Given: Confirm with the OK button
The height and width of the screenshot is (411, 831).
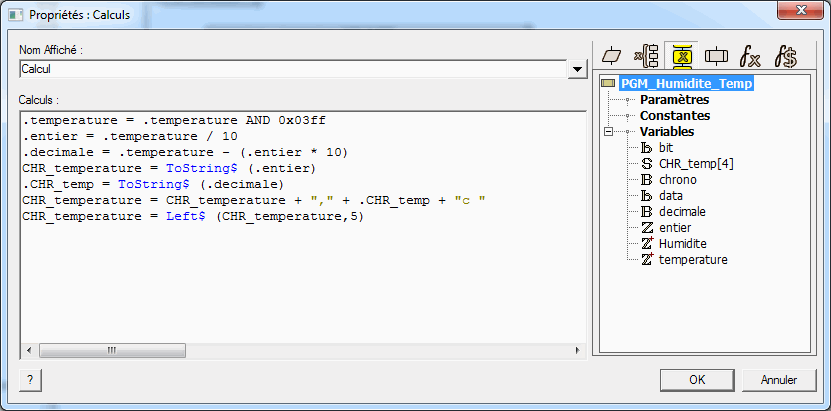Looking at the screenshot, I should 697,380.
